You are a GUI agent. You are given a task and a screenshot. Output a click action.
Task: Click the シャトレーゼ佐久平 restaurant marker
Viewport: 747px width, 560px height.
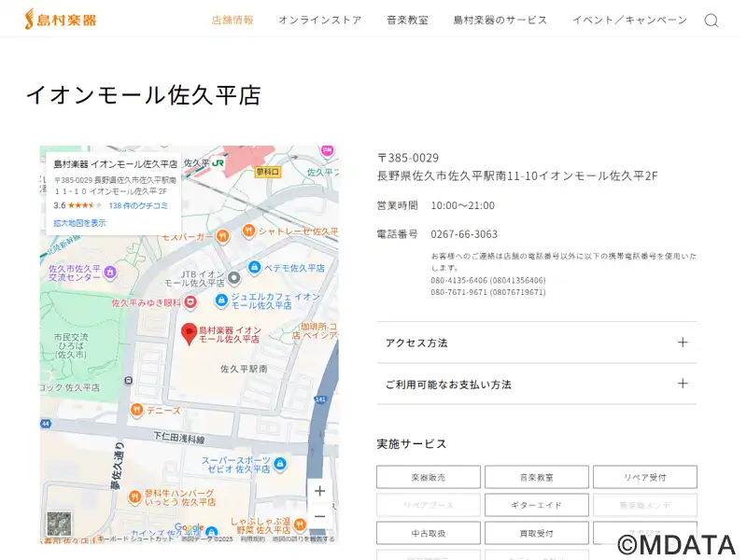pos(248,231)
